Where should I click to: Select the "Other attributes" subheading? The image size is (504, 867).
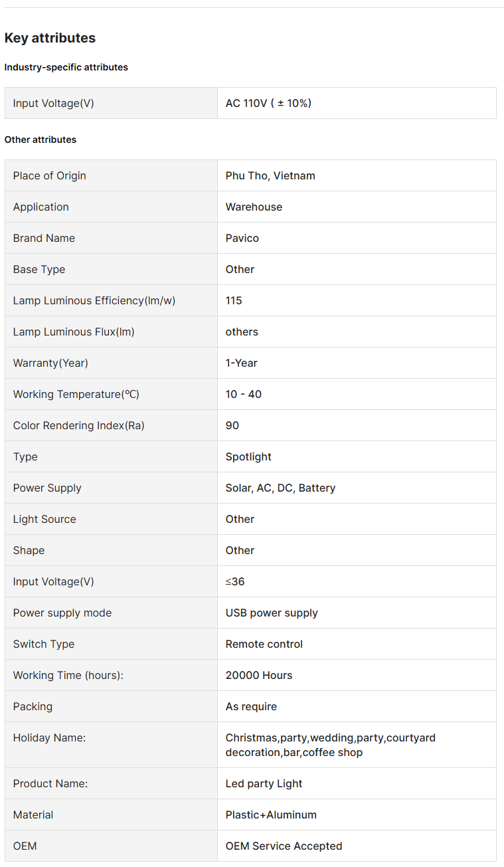(x=40, y=140)
